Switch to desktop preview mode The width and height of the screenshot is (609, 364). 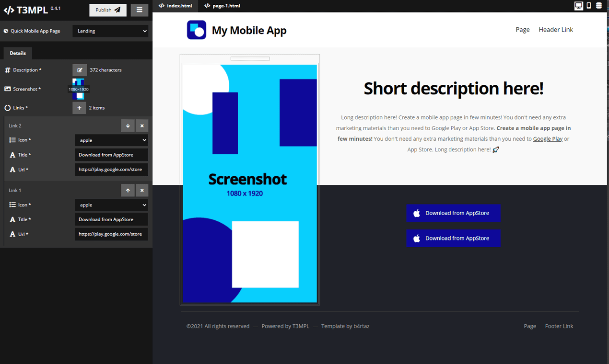(579, 6)
